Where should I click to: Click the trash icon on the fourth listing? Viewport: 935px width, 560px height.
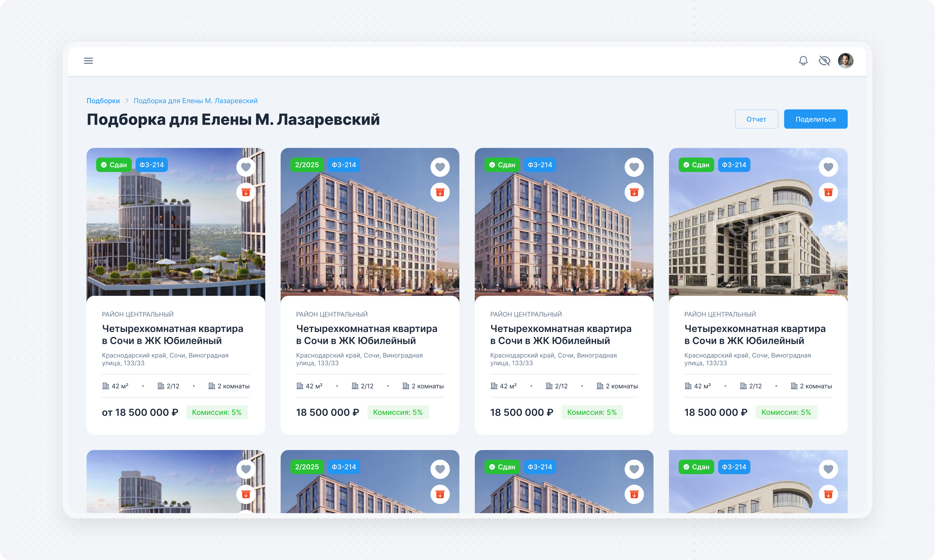pyautogui.click(x=829, y=192)
